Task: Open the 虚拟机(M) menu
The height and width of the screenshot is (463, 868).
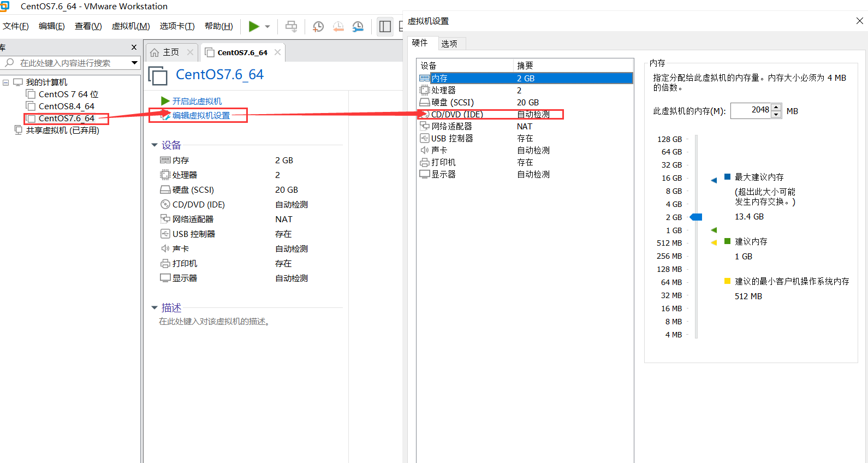Action: pos(130,26)
